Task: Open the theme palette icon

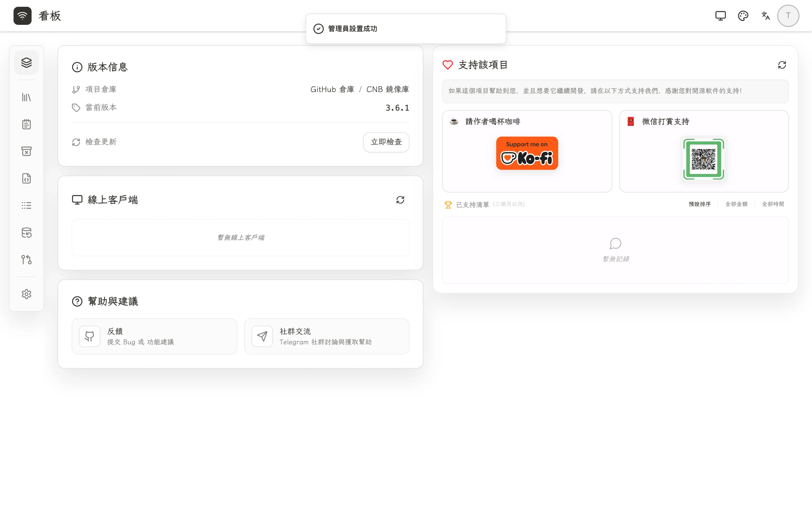Action: tap(743, 16)
